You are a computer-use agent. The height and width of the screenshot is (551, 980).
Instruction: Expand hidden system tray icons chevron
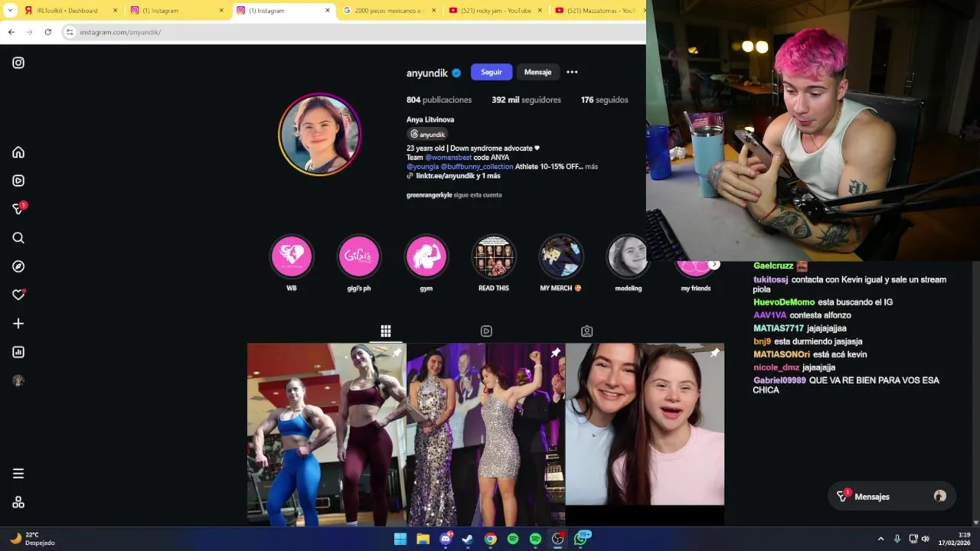[x=880, y=539]
